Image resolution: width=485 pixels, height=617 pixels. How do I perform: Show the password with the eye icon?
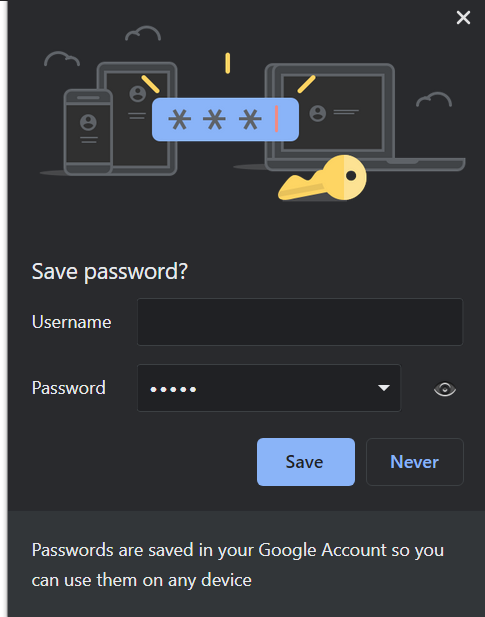pos(444,389)
